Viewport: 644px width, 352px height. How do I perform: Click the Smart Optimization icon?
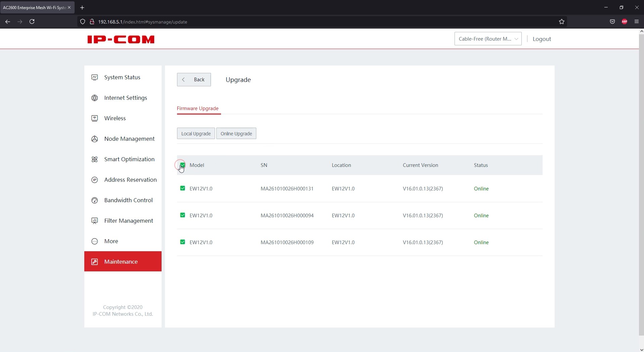95,159
